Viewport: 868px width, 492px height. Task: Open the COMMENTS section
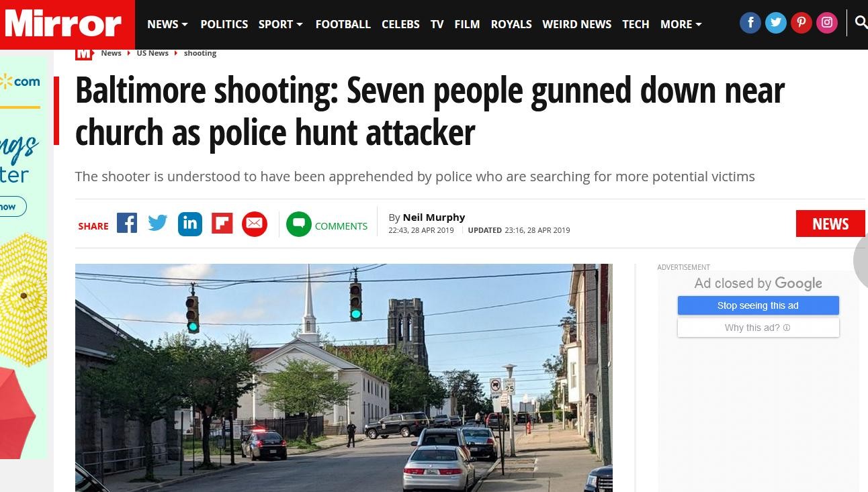tap(327, 225)
